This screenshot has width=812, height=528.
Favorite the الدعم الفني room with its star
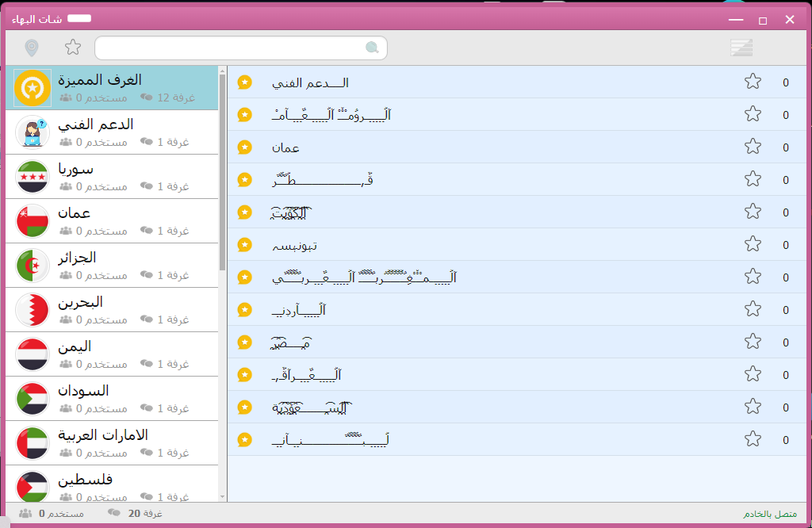pyautogui.click(x=753, y=82)
